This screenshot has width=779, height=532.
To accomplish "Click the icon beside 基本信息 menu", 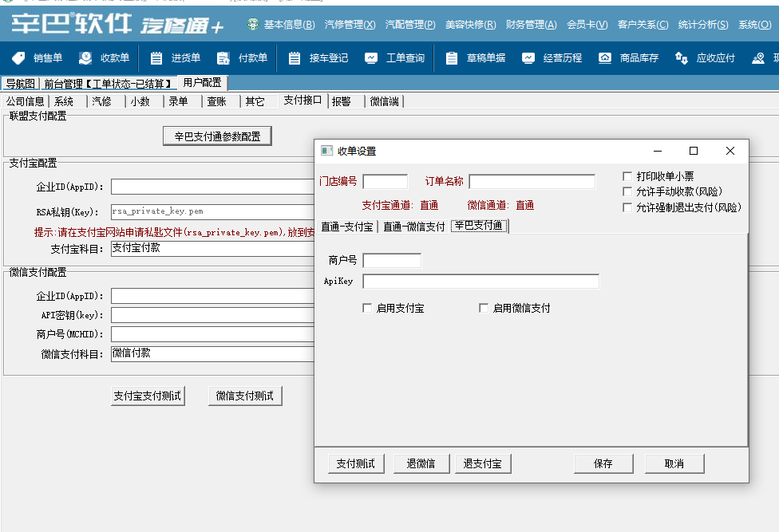I will pos(253,24).
